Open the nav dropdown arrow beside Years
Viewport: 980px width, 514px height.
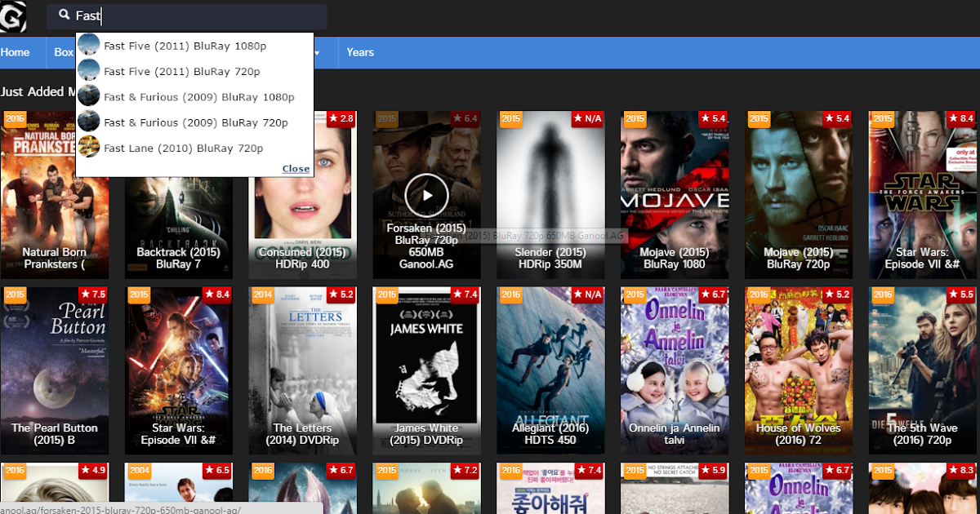click(318, 53)
